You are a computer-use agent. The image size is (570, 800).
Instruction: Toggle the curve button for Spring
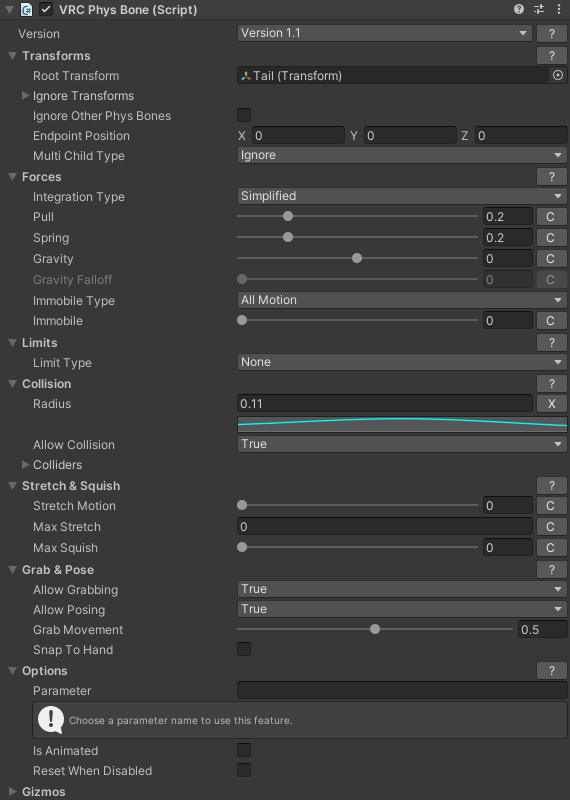(x=551, y=238)
